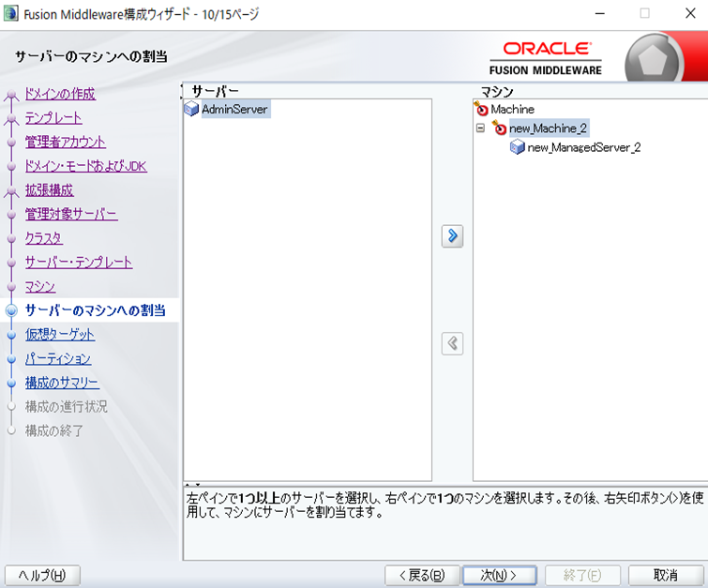The height and width of the screenshot is (588, 708).
Task: Click the AdminServer server icon
Action: coord(192,110)
